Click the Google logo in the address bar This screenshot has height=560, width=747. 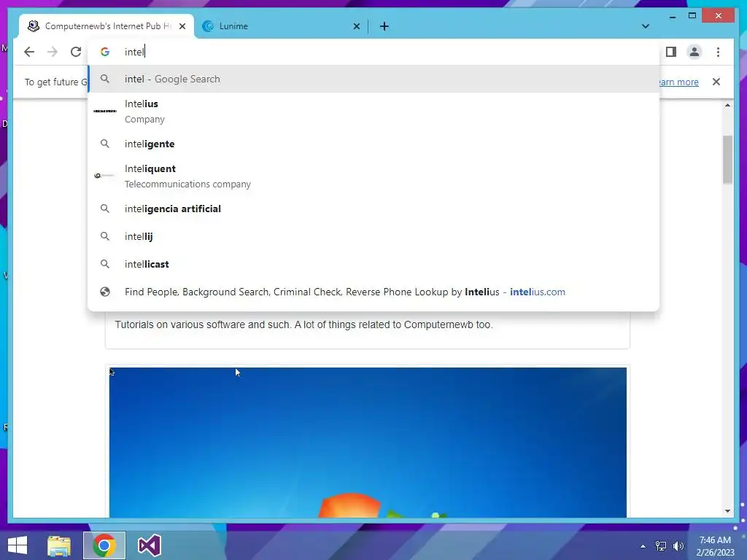[x=105, y=52]
